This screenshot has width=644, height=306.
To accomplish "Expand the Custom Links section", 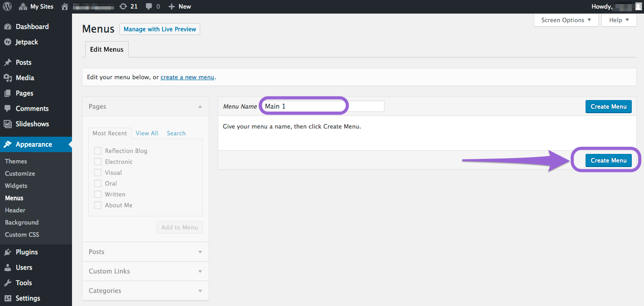I will [x=145, y=271].
